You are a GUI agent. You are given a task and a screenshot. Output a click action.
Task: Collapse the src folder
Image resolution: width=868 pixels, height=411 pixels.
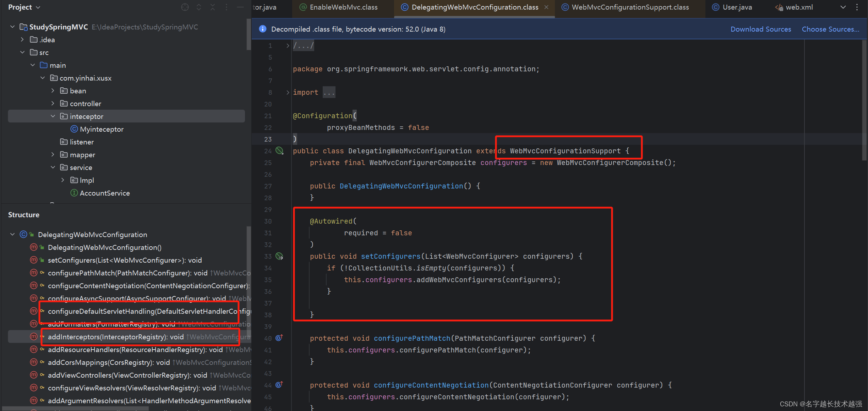[x=22, y=52]
